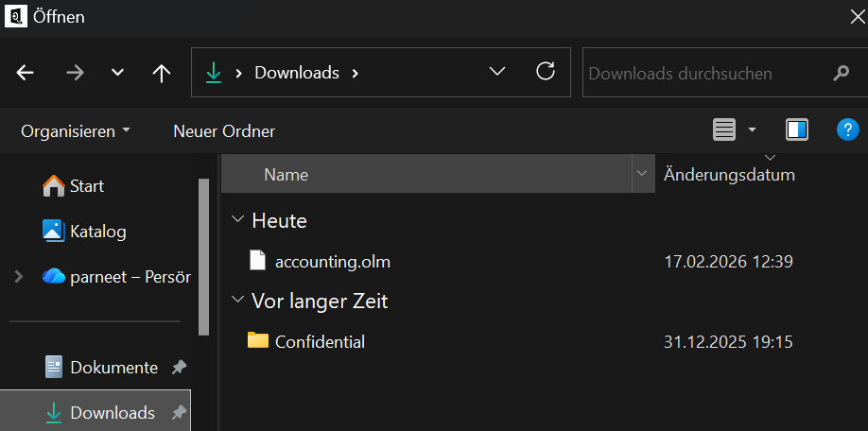The image size is (868, 431).
Task: Sort by the Änderungsdatum column header
Action: click(x=729, y=175)
